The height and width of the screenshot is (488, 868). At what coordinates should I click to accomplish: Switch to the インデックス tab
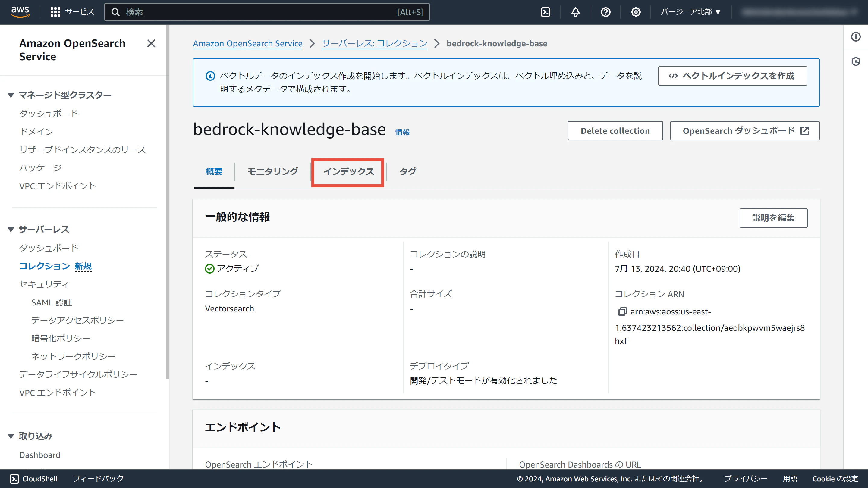pos(349,172)
